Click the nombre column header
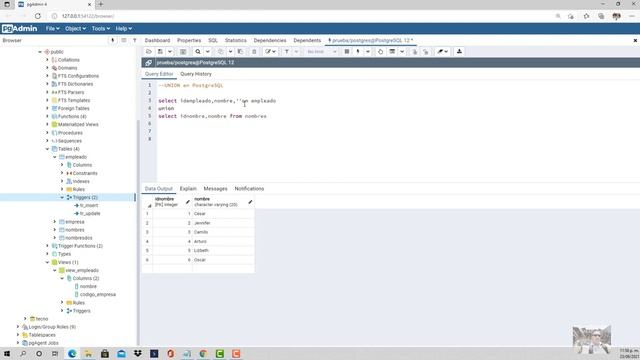This screenshot has width=640, height=360. (x=223, y=202)
